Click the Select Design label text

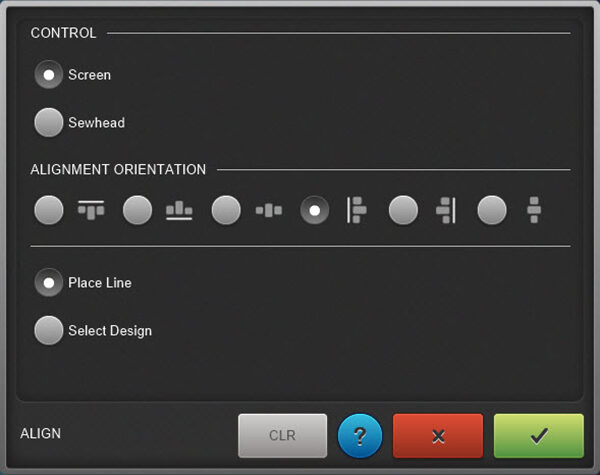coord(110,331)
